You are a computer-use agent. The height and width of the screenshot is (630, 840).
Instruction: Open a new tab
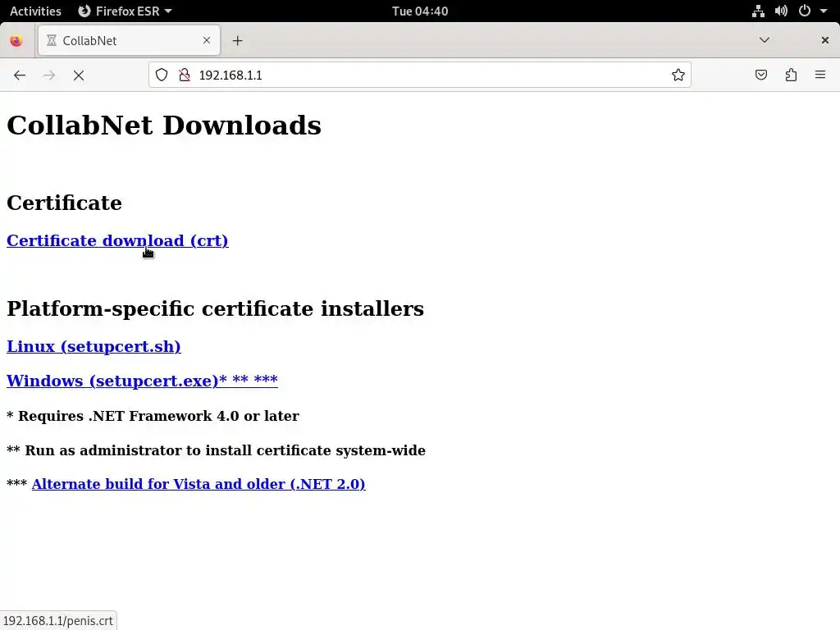pos(237,41)
